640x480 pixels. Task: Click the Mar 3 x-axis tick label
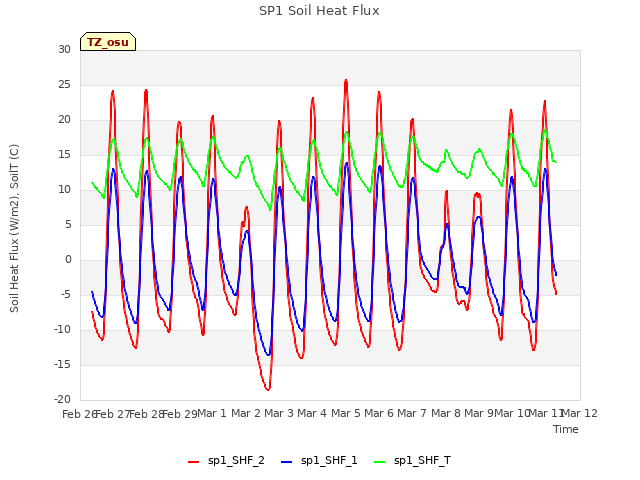[279, 413]
